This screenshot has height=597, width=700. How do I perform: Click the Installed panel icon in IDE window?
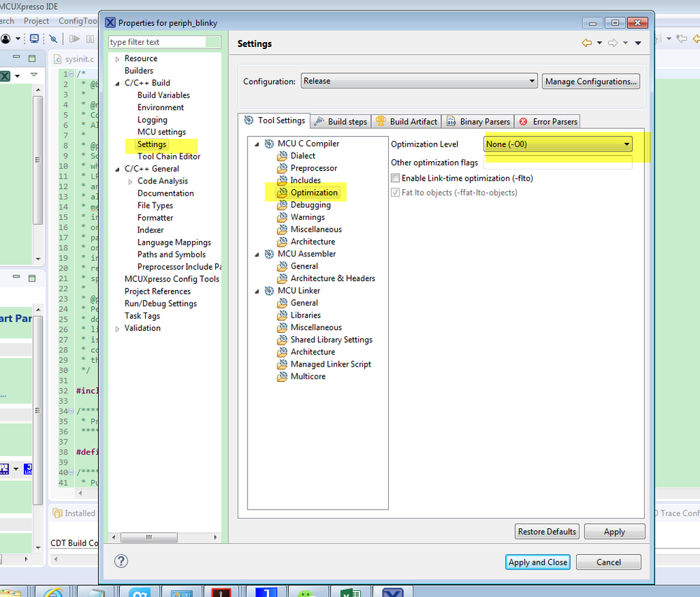(x=57, y=513)
